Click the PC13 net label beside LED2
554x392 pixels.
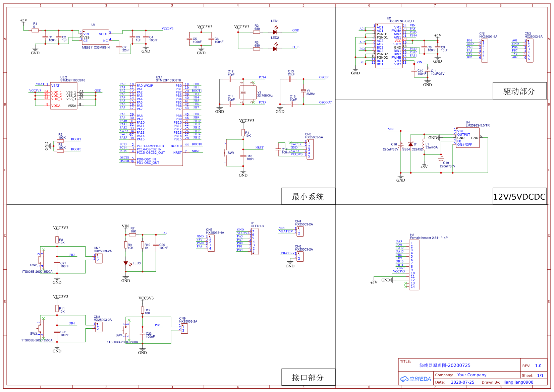[x=296, y=47]
